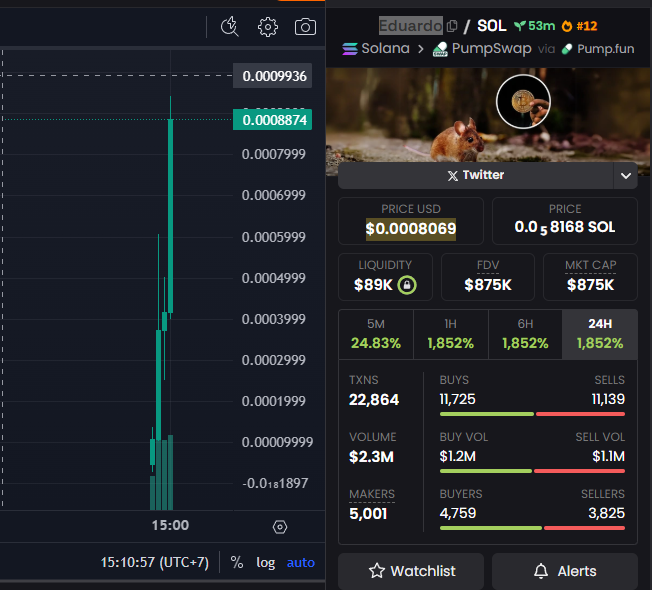Click the Solana chain link
This screenshot has height=590, width=652.
(x=385, y=49)
